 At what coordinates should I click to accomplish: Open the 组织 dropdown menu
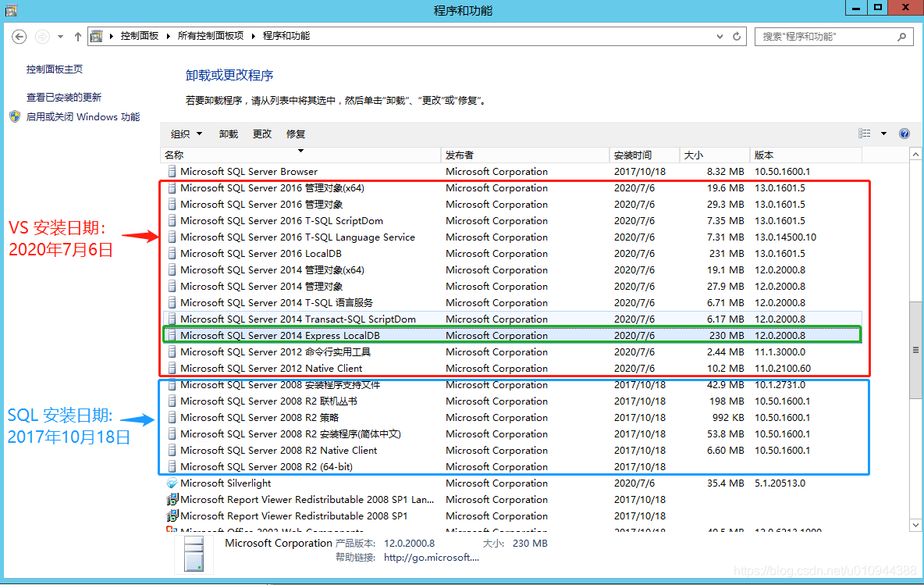(x=187, y=134)
